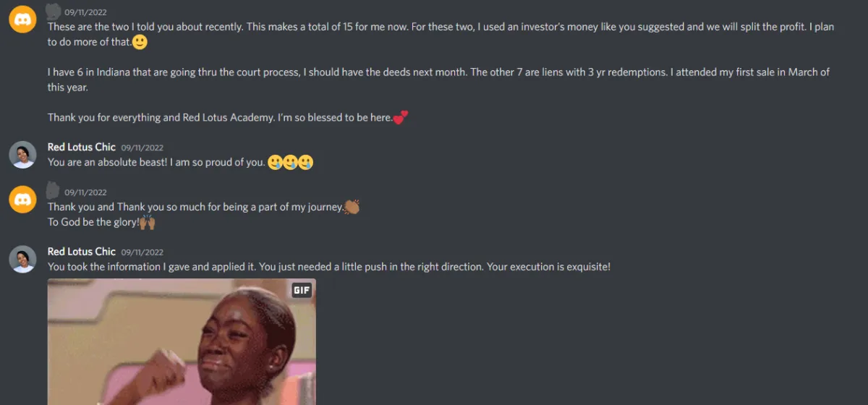Click the hearts emoji after 'blessed to be here.'
The image size is (868, 405).
coord(401,117)
